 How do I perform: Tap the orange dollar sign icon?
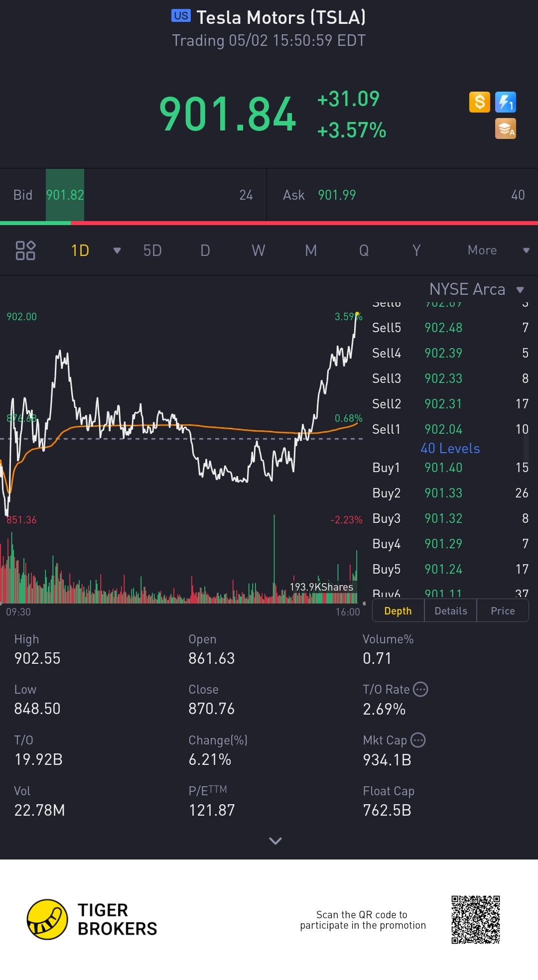pos(480,102)
